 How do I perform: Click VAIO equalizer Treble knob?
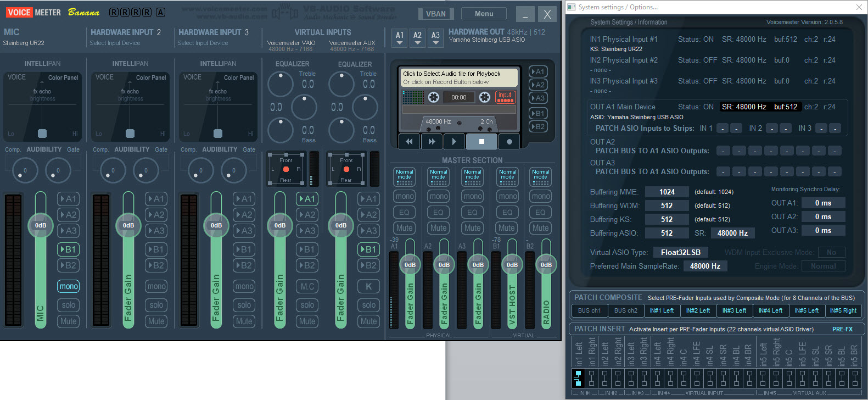pyautogui.click(x=281, y=84)
